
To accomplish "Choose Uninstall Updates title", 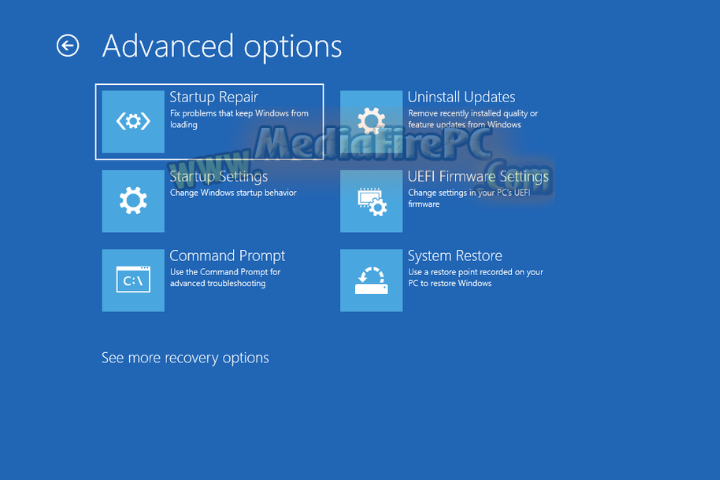I will tap(461, 97).
